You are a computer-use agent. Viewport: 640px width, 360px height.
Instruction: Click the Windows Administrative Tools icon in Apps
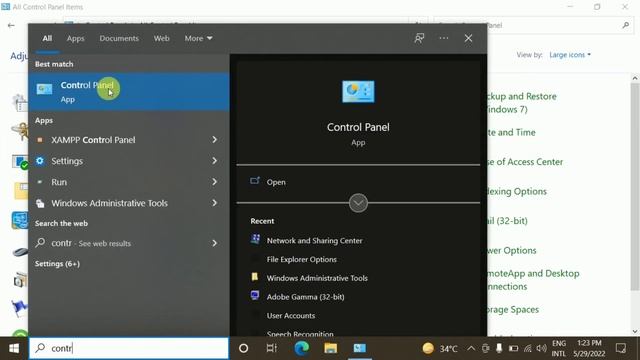(40, 203)
